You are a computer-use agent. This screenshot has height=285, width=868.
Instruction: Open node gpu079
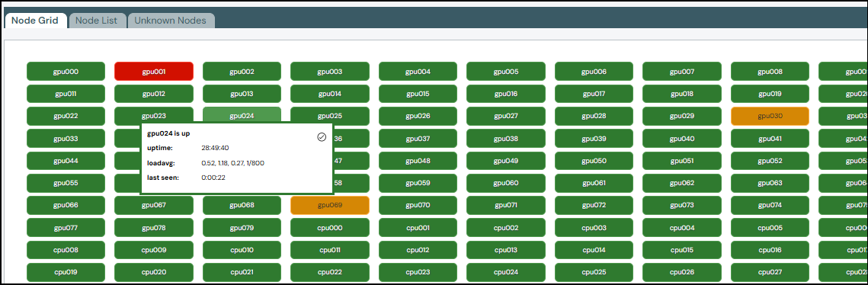(242, 228)
